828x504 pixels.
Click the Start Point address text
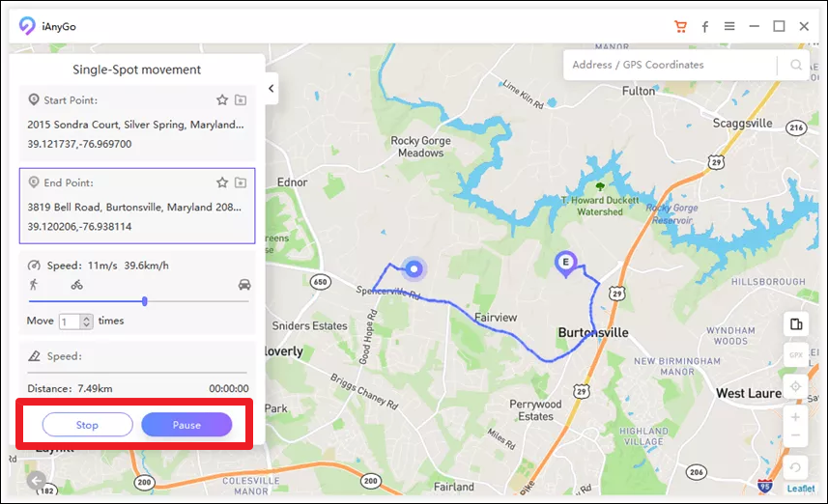pos(135,125)
